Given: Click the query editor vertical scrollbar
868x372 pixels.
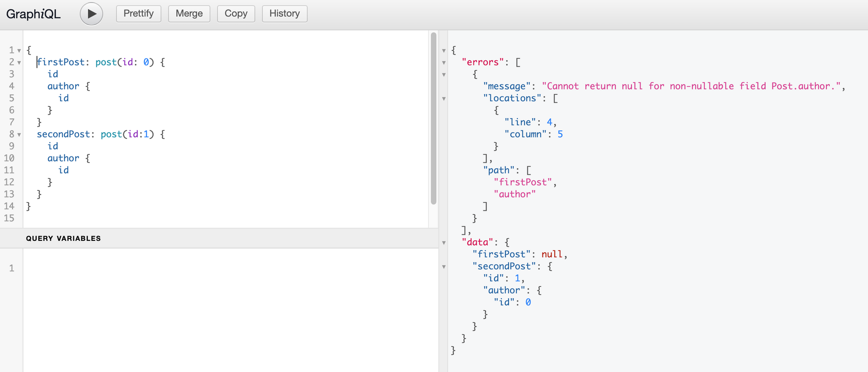Looking at the screenshot, I should (433, 117).
